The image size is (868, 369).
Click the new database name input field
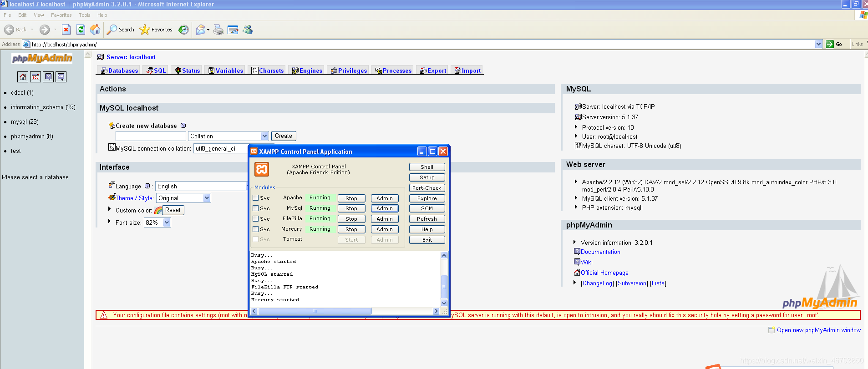(151, 136)
